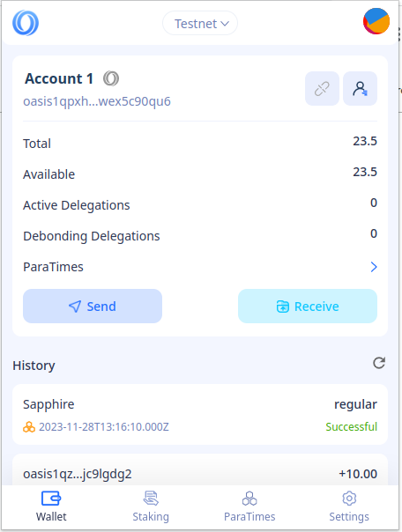Expand ParaTimes with the right chevron
402x532 pixels.
pyautogui.click(x=374, y=267)
